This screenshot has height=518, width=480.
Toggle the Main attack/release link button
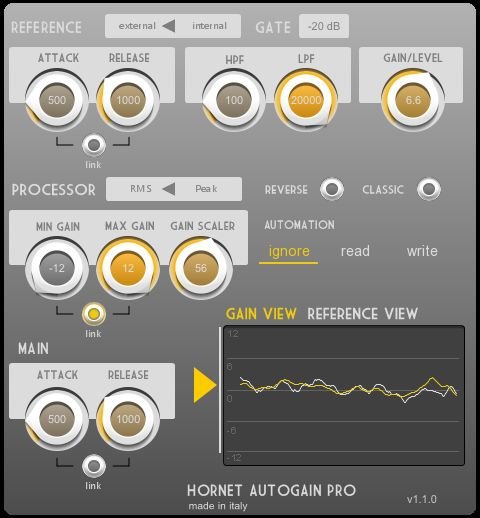pos(94,466)
